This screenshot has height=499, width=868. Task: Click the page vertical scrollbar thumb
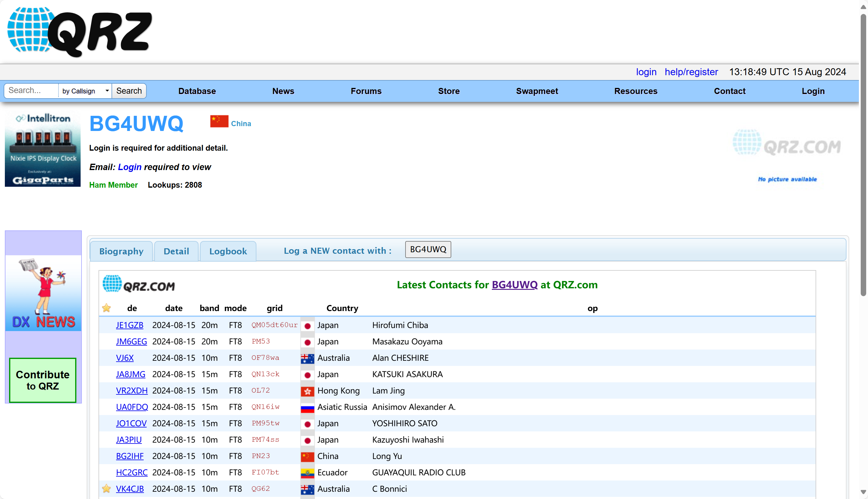tap(863, 154)
